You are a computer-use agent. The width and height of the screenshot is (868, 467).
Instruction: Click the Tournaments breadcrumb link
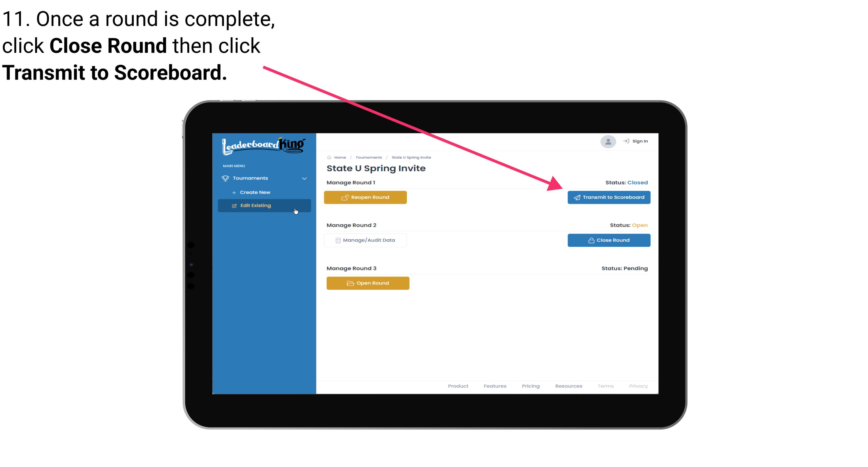368,157
